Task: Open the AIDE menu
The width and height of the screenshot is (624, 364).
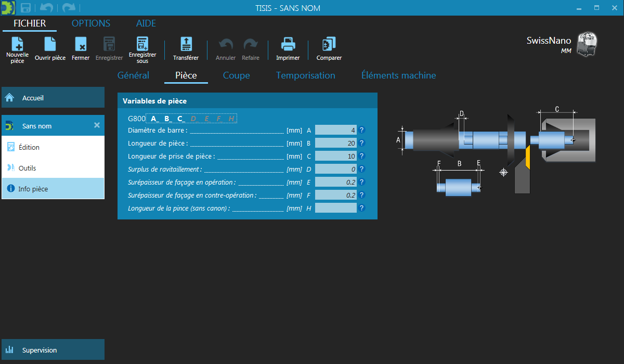Action: coord(146,23)
